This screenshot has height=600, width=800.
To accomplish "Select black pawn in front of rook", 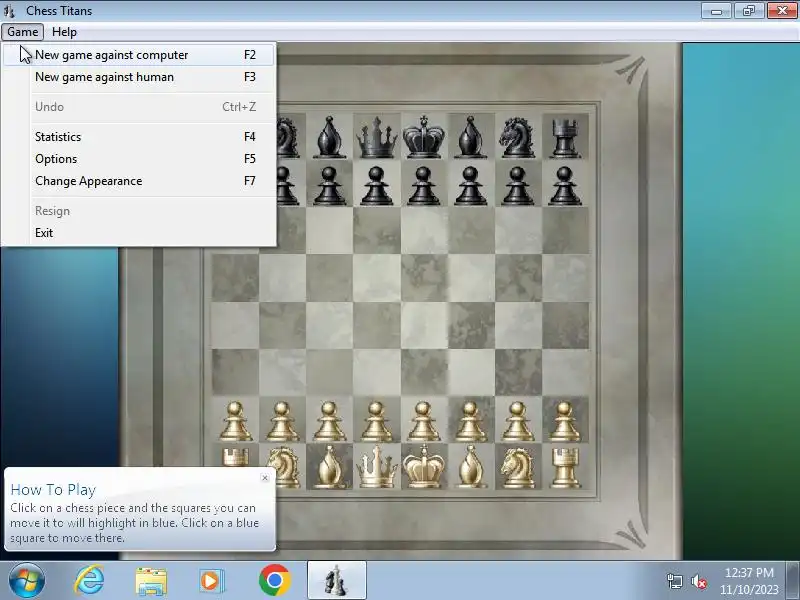I will click(565, 186).
